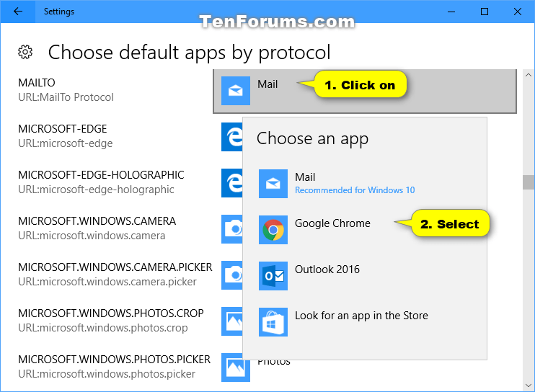Select the Mail icon in Choose an app
The width and height of the screenshot is (535, 392).
[x=273, y=184]
